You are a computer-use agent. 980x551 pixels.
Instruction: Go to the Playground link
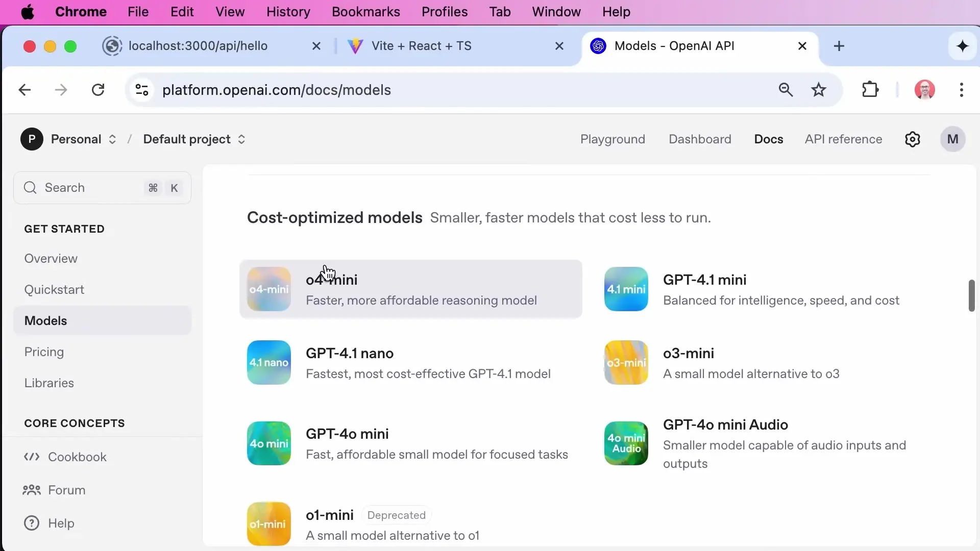pos(612,139)
